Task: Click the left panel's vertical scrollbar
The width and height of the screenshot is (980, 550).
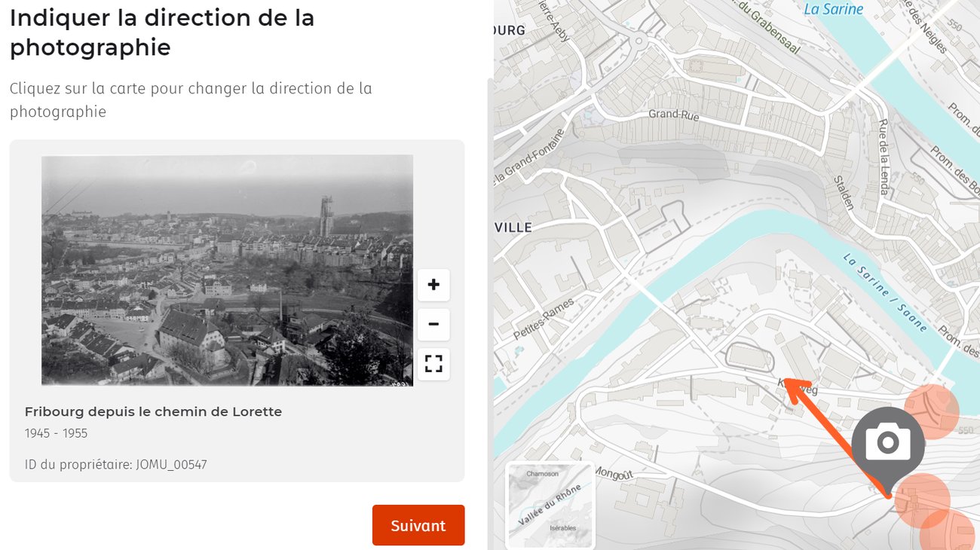Action: pyautogui.click(x=490, y=301)
